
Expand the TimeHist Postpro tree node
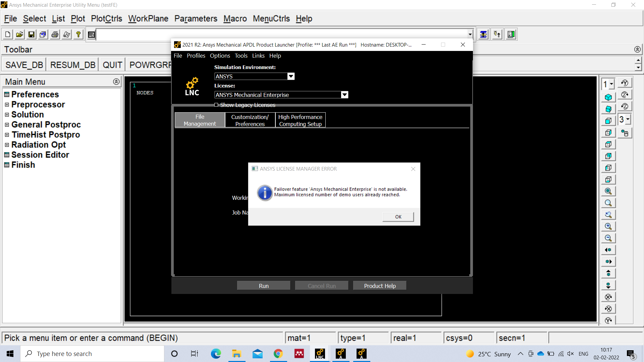tap(7, 135)
